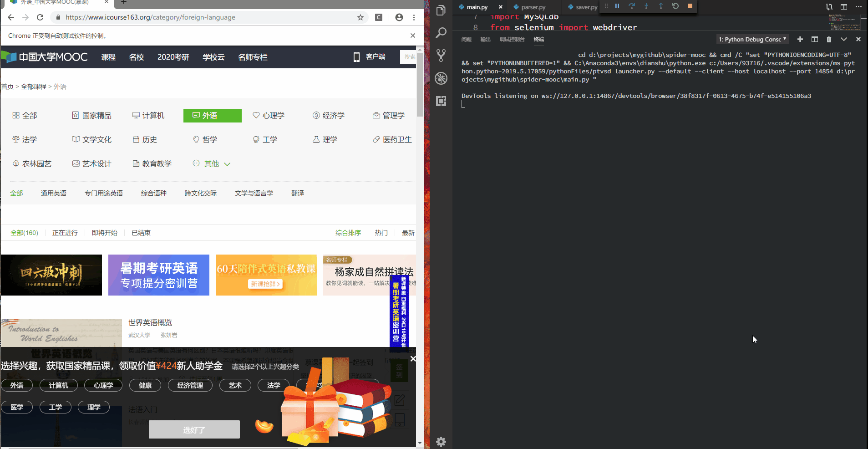868x449 pixels.
Task: Open the 四六级冲刺 banner
Action: click(x=51, y=275)
